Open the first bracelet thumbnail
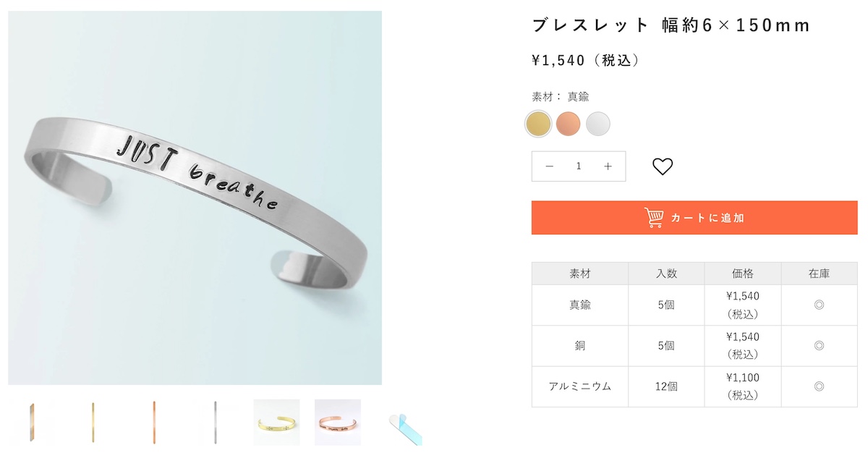This screenshot has height=453, width=868. (32, 423)
